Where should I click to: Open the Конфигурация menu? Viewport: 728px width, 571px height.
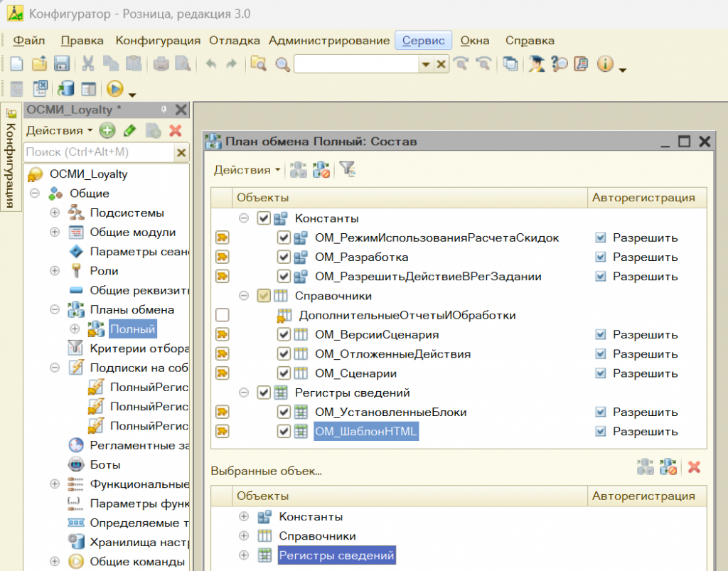point(158,41)
